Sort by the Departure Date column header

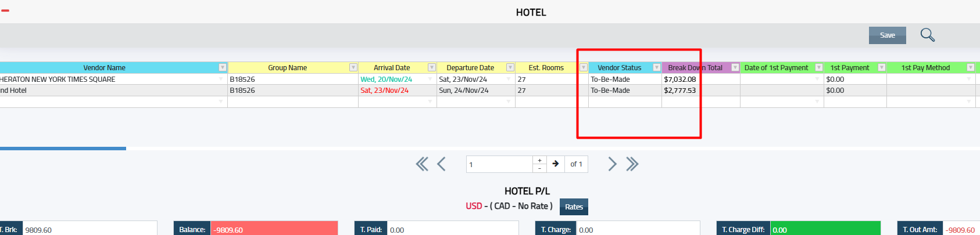point(470,68)
